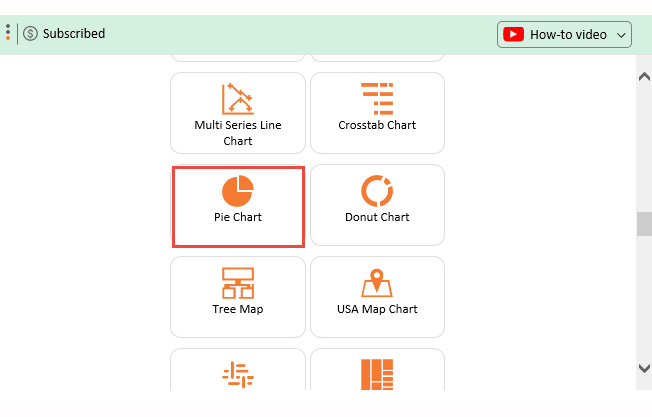
Task: Click the red YouTube play icon
Action: pyautogui.click(x=514, y=34)
